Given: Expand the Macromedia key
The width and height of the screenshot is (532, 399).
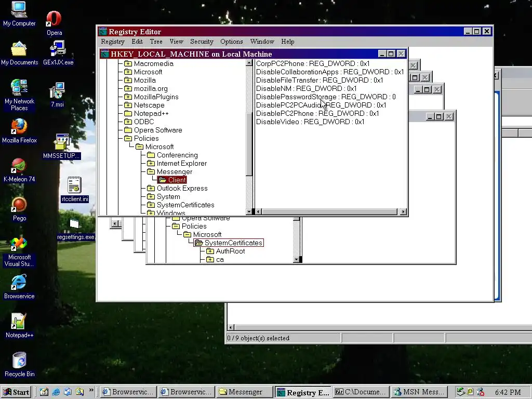Looking at the screenshot, I should (128, 63).
